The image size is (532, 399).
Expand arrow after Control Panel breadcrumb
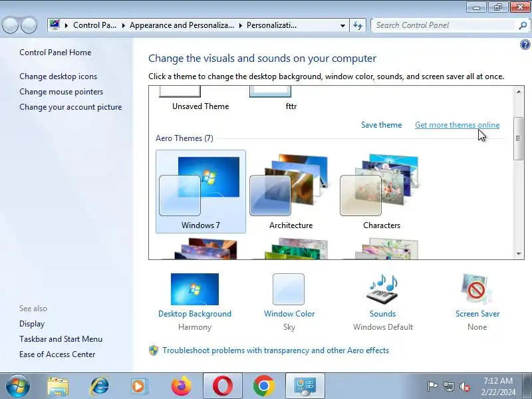pyautogui.click(x=123, y=25)
